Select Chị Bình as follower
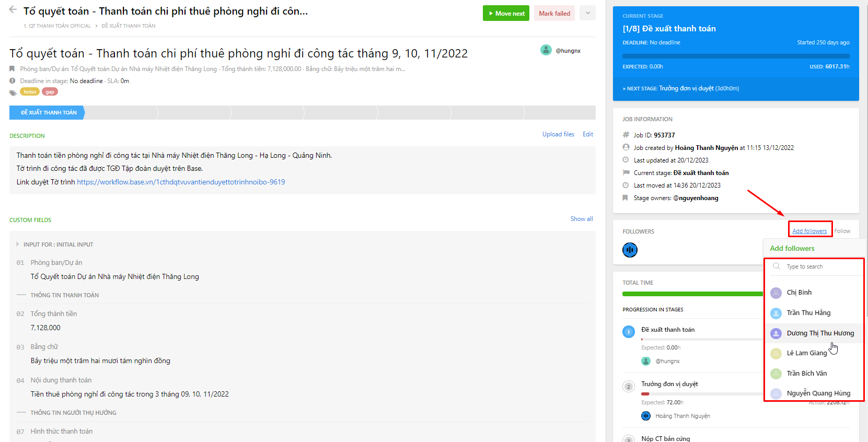The width and height of the screenshot is (868, 442). tap(814, 293)
